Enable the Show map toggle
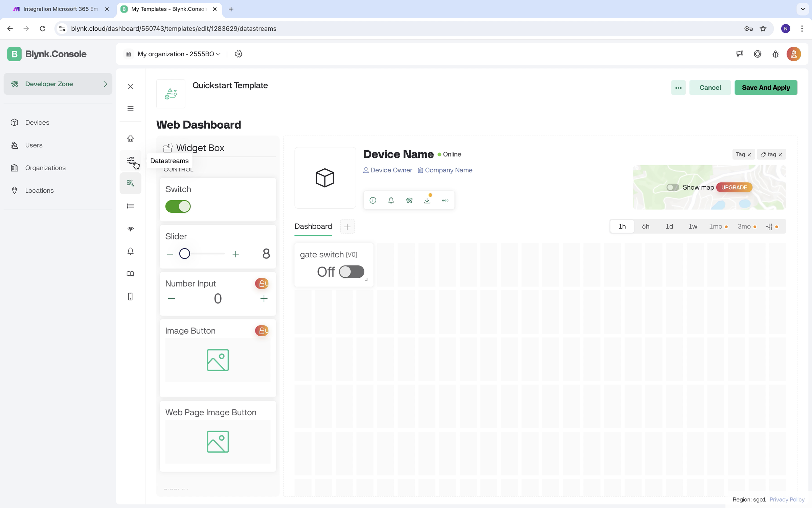Viewport: 812px width, 508px height. tap(672, 187)
